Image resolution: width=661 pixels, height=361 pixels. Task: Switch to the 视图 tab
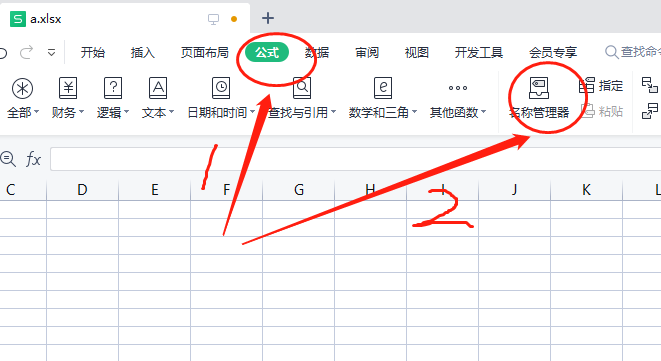[x=416, y=53]
